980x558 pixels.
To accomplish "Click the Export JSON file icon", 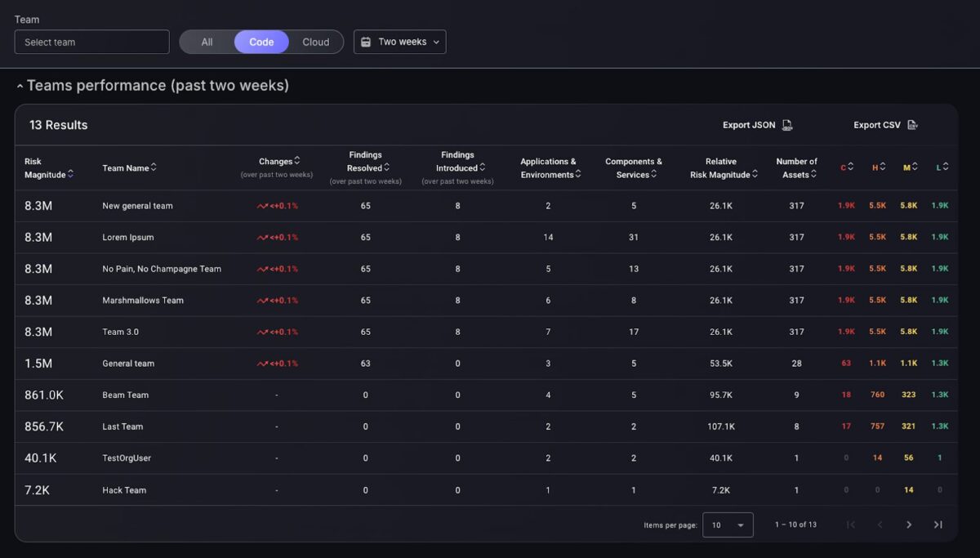I will [787, 125].
